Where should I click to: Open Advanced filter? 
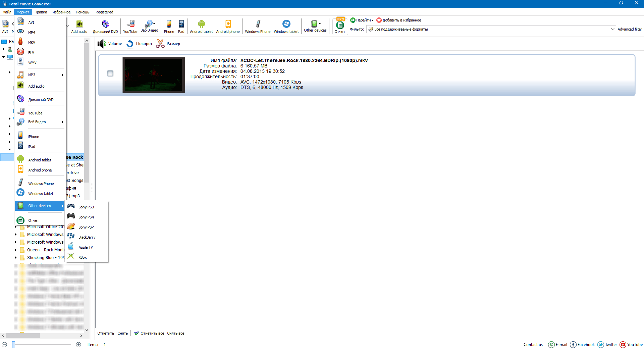630,29
